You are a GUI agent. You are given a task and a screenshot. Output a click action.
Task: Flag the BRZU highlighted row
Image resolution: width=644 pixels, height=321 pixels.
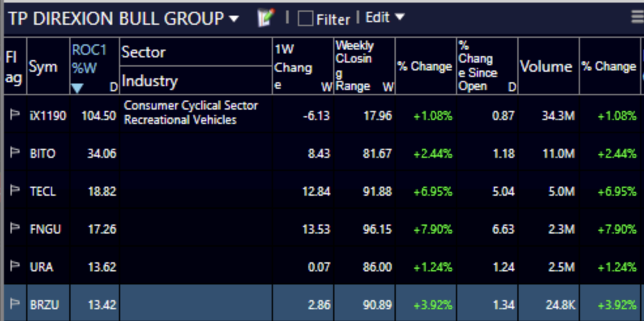[14, 305]
